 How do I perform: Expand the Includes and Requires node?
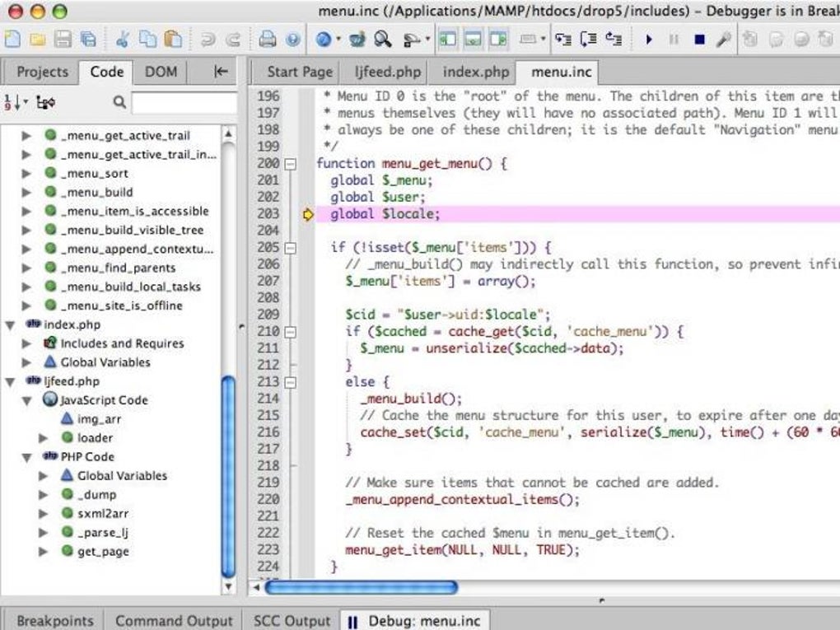tap(26, 343)
